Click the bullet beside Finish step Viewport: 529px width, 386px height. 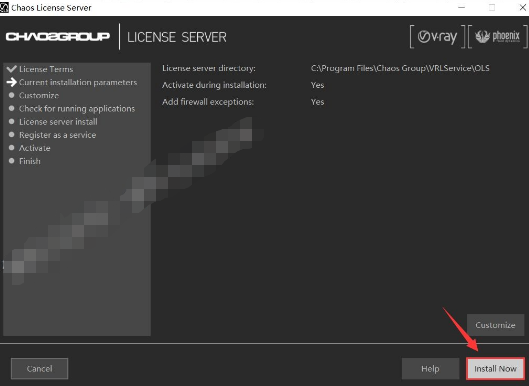point(11,161)
